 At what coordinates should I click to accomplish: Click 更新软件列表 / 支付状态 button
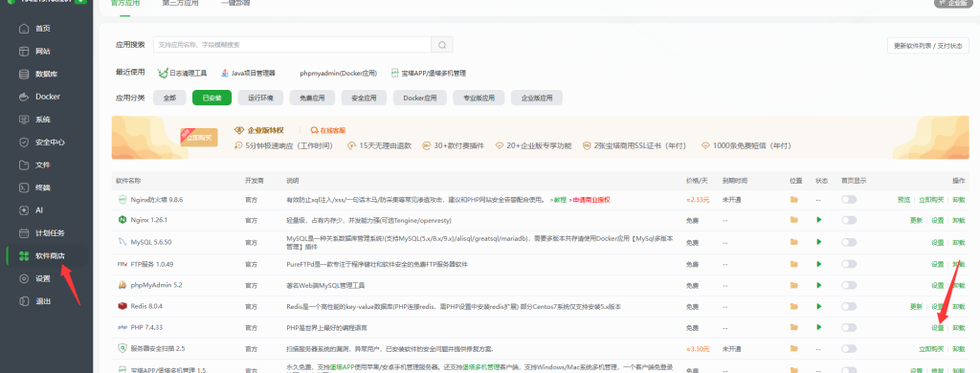(928, 46)
